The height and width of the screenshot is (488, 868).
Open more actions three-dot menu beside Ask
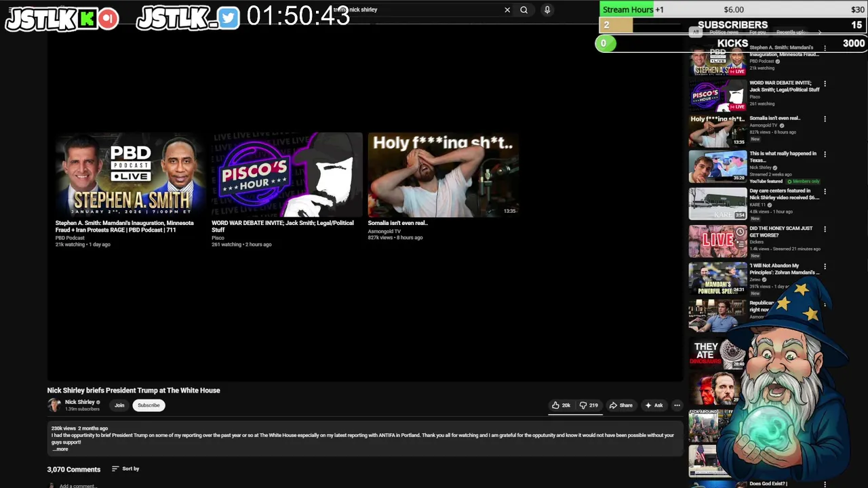(677, 405)
